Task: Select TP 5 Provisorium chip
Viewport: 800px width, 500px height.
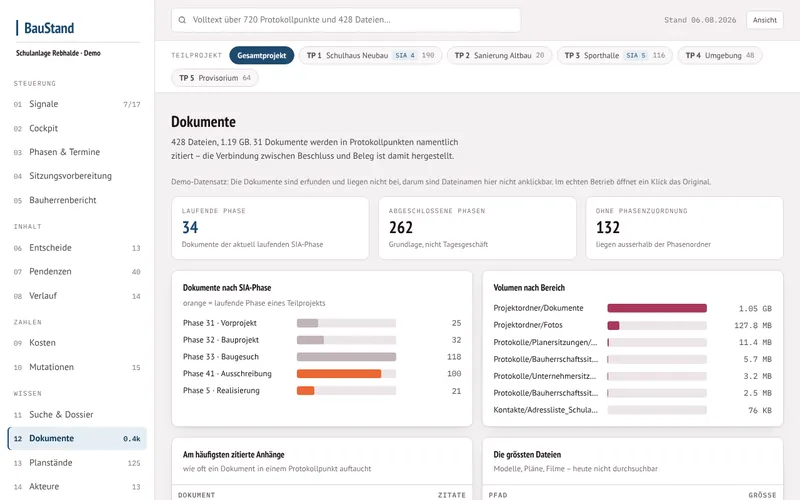Action: 215,78
